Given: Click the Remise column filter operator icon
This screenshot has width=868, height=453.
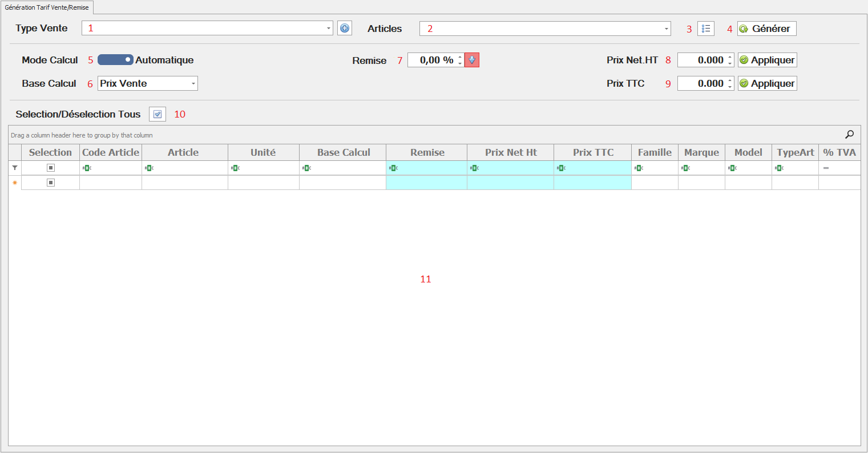Looking at the screenshot, I should 393,168.
